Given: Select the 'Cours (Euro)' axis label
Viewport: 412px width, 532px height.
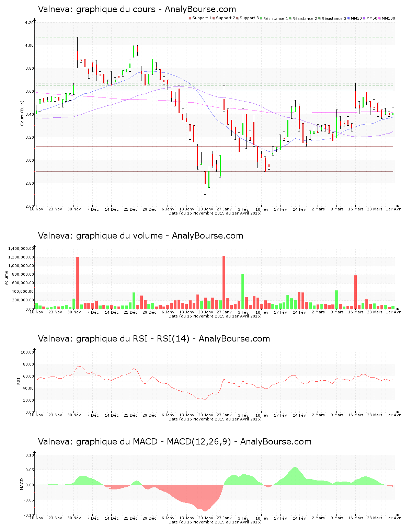Looking at the screenshot, I should [22, 113].
